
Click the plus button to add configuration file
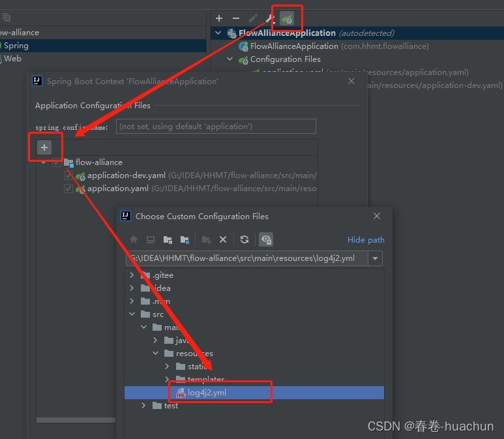[x=44, y=147]
